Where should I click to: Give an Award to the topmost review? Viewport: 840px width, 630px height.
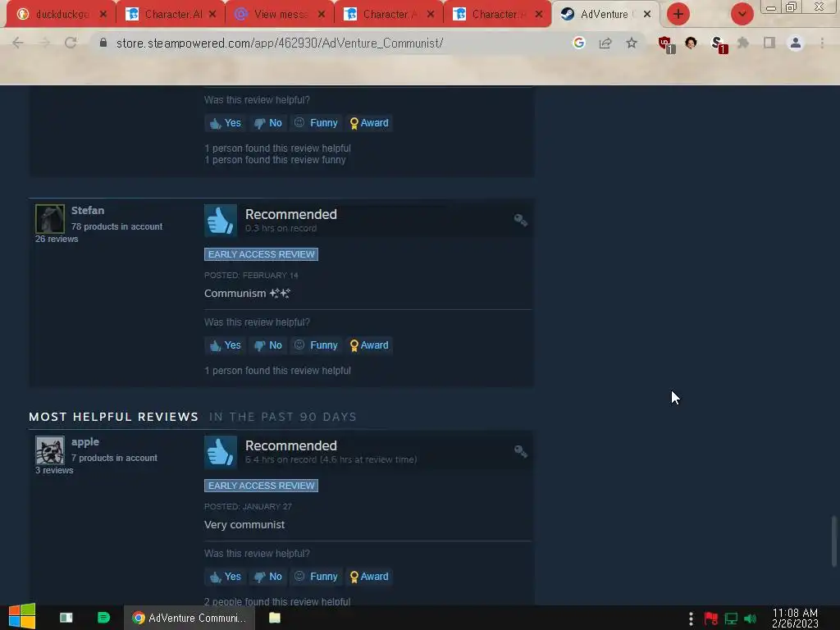coord(369,123)
